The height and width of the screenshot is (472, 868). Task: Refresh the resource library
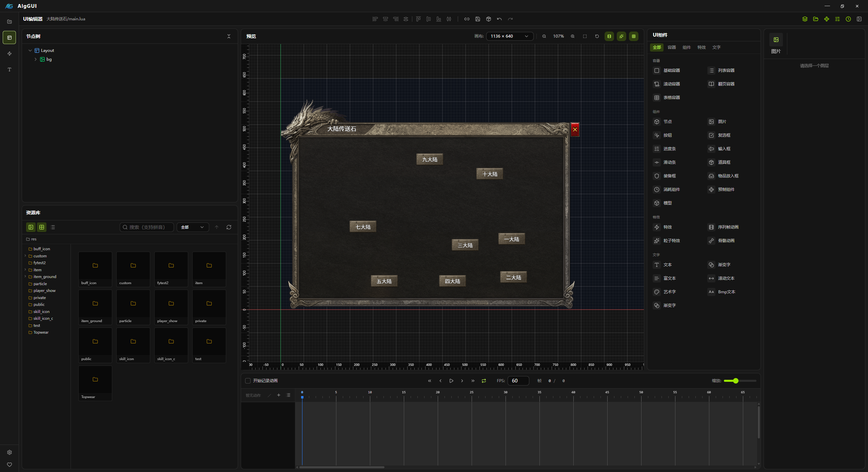[229, 227]
